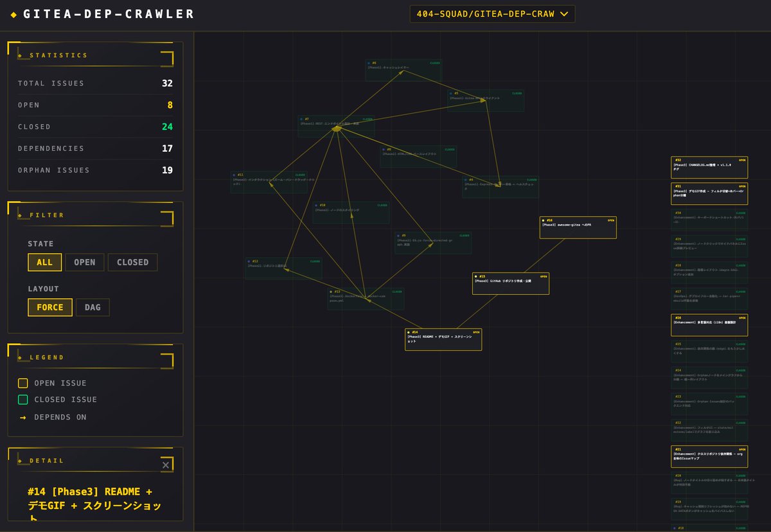Screen dimensions: 771x532
Task: Select orphan closed issue #29
Action: (709, 246)
